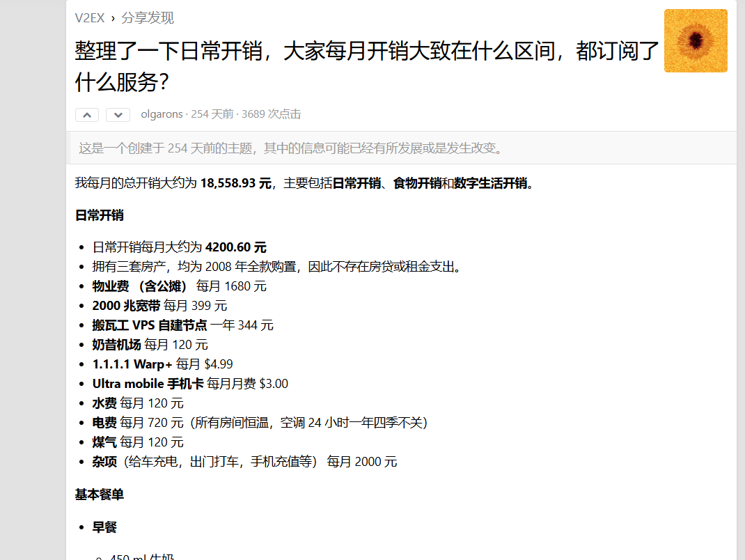The image size is (745, 560).
Task: Click the row 1.1.1.1 Warp+ 每月 $4.99
Action: [x=162, y=364]
